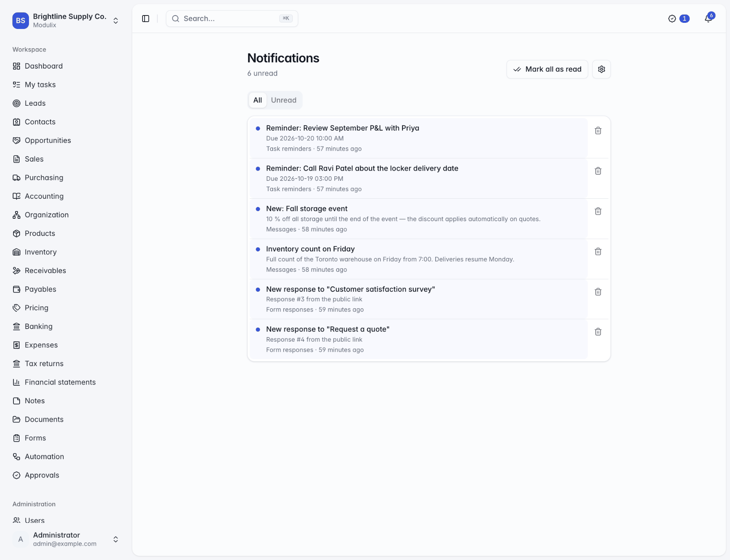Image resolution: width=730 pixels, height=560 pixels.
Task: Click the Leads target icon
Action: 16,103
